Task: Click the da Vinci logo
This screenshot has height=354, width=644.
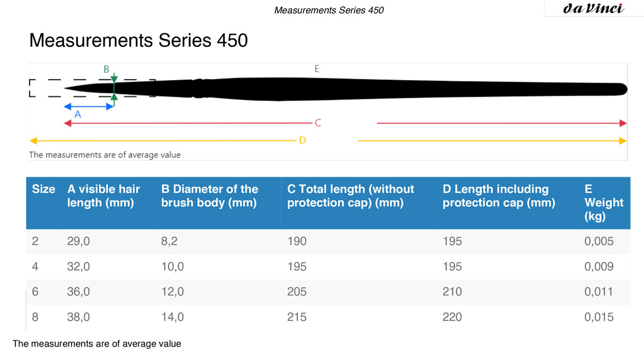Action: (594, 9)
